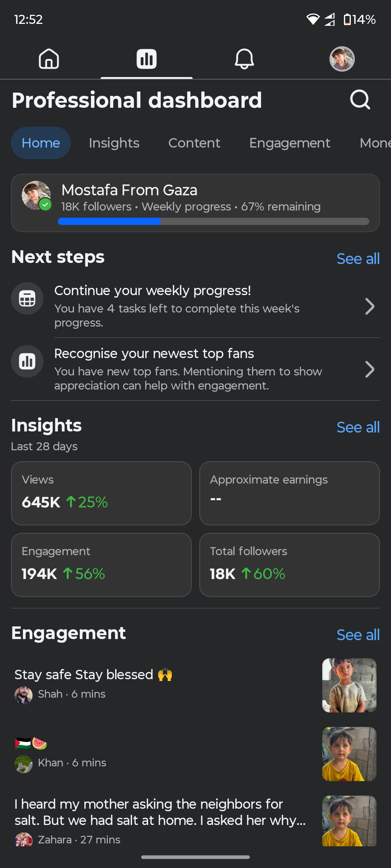Open the Views 645K insights card
391x868 pixels.
(101, 493)
